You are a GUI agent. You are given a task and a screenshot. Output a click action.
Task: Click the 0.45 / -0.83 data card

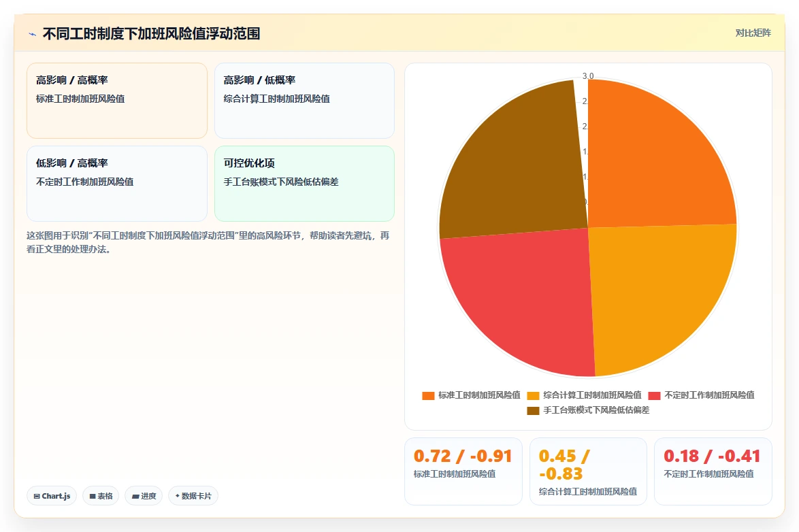pyautogui.click(x=588, y=471)
